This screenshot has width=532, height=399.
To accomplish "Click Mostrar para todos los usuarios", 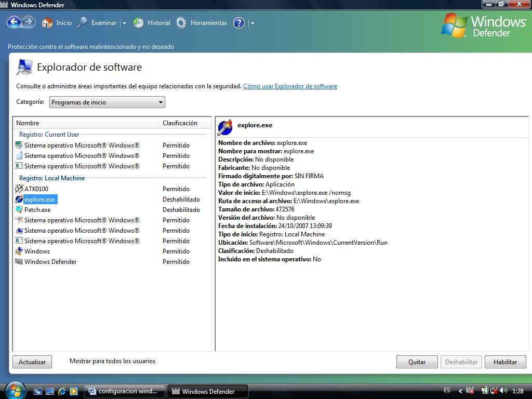I will pyautogui.click(x=112, y=361).
